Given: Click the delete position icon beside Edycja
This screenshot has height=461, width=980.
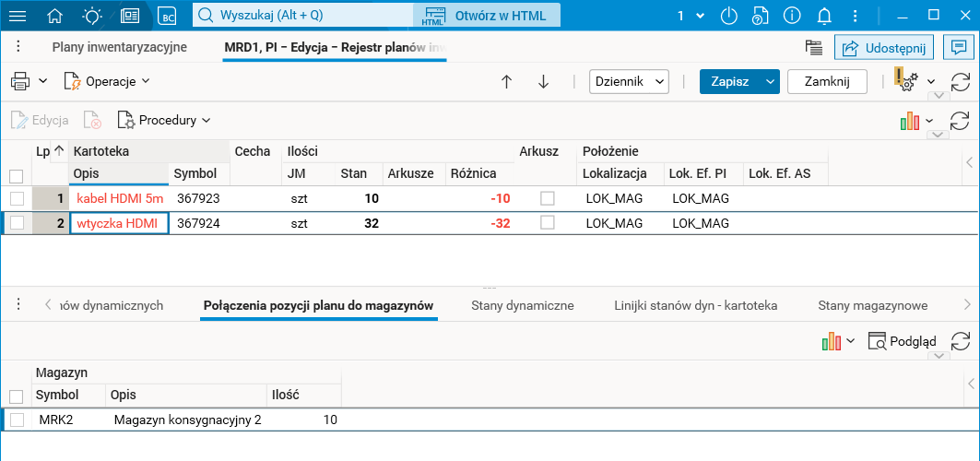Looking at the screenshot, I should pos(92,120).
